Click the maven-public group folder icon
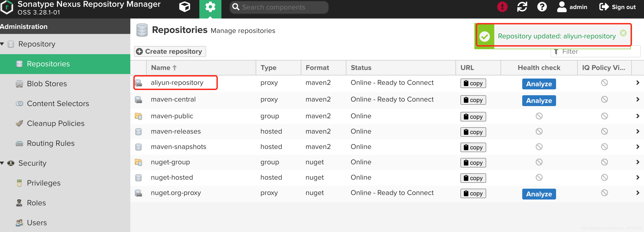The width and height of the screenshot is (644, 232). tap(138, 116)
